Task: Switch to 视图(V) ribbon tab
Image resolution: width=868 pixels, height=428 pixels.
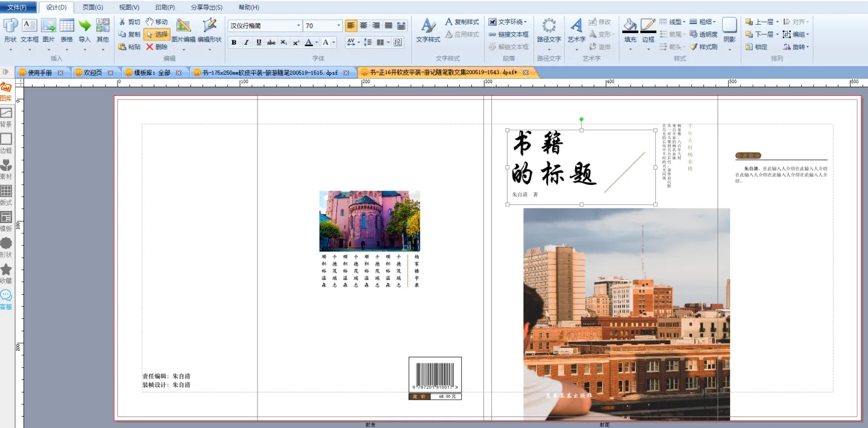Action: pos(129,7)
